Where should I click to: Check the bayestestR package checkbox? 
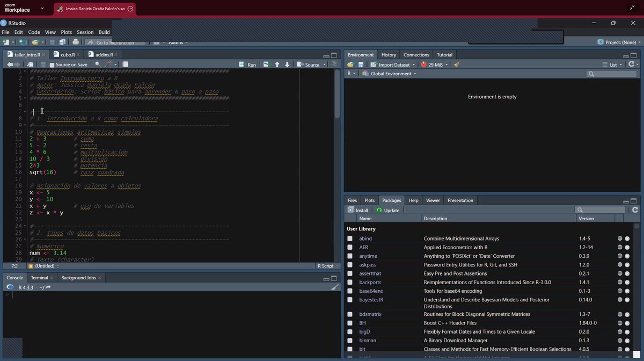(350, 300)
